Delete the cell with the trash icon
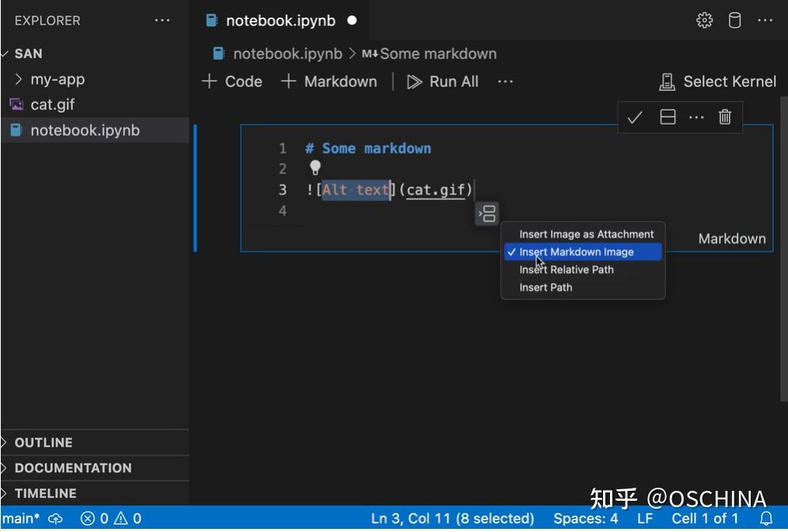 (724, 117)
